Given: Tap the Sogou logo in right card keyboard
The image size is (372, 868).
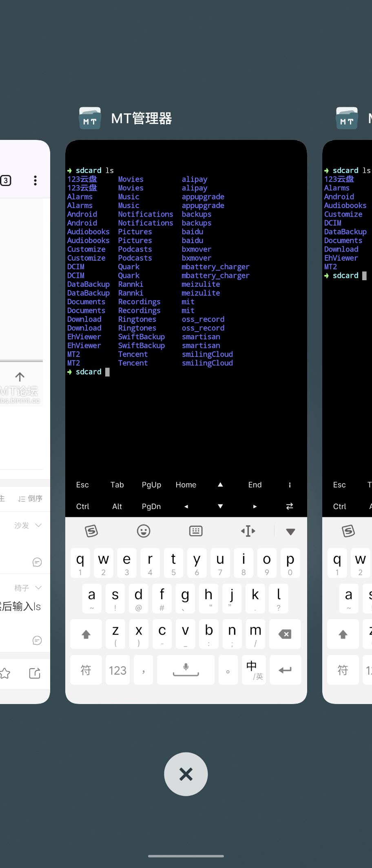Looking at the screenshot, I should (348, 531).
